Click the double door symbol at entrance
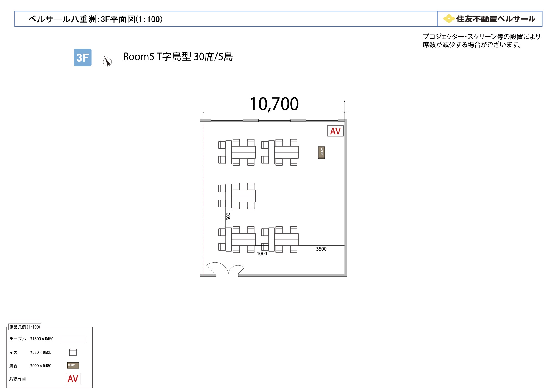 point(226,268)
